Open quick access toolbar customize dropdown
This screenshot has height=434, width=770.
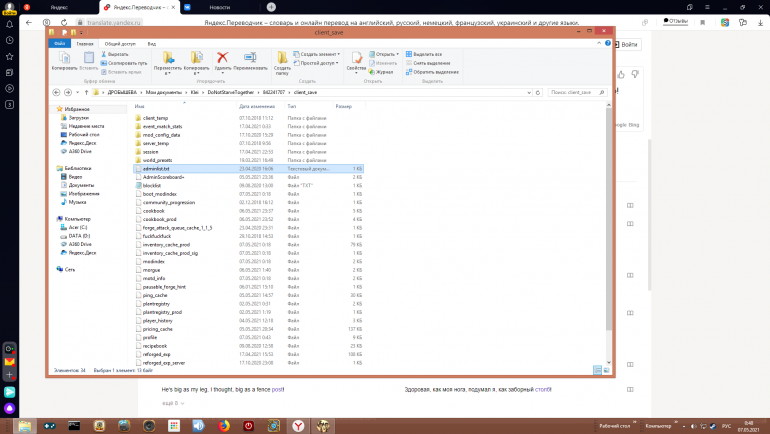point(81,32)
